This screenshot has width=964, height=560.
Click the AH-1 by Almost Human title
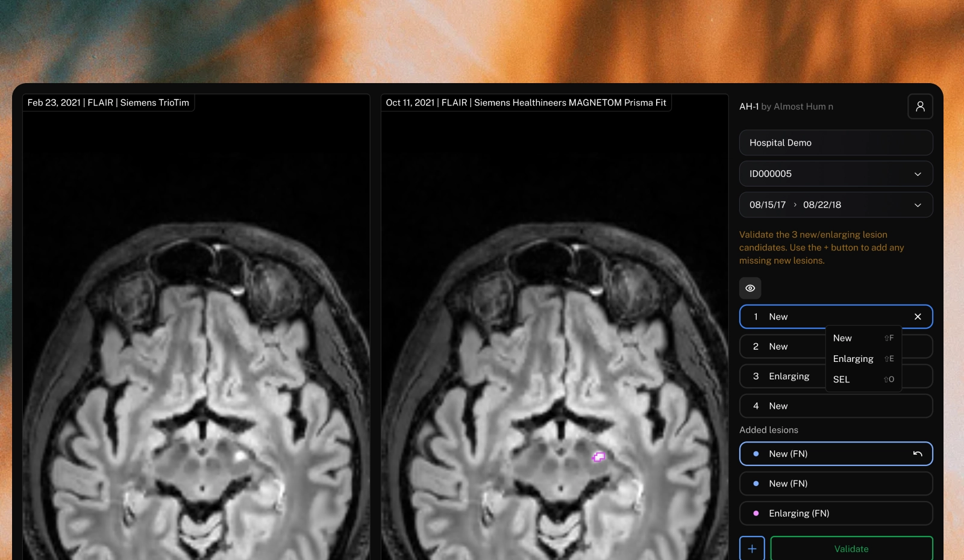coord(786,107)
